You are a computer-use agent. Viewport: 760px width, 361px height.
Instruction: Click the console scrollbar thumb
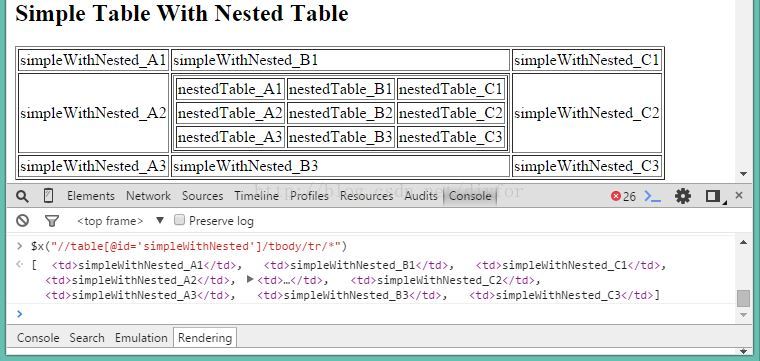(x=743, y=298)
